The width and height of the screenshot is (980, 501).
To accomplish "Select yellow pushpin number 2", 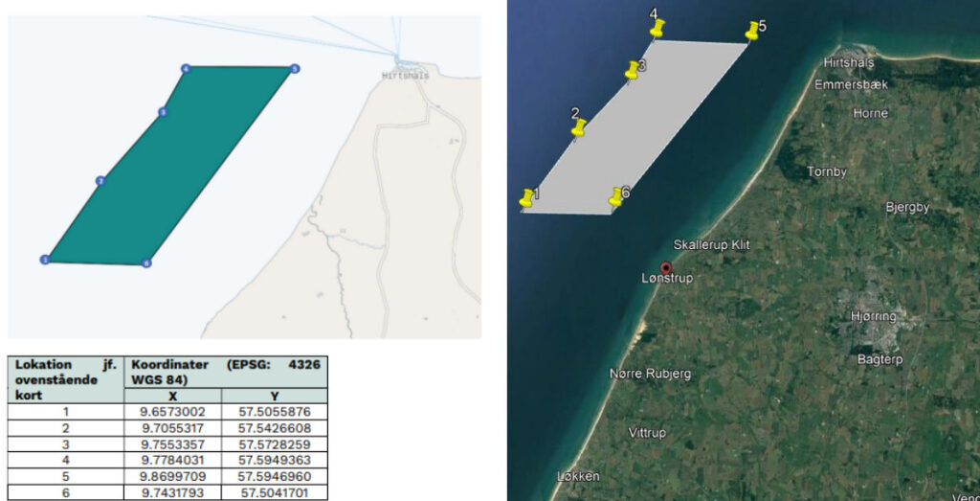I will tap(578, 127).
